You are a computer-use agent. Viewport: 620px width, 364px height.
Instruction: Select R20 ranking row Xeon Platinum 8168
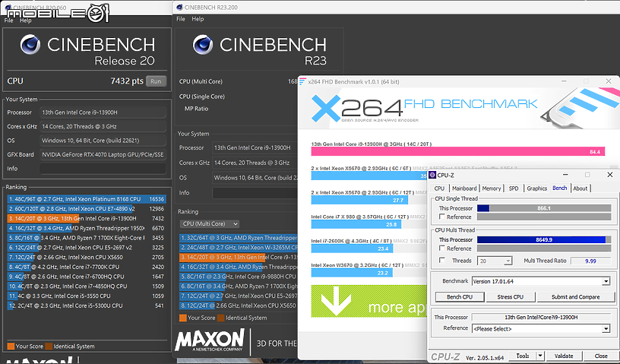click(86, 199)
